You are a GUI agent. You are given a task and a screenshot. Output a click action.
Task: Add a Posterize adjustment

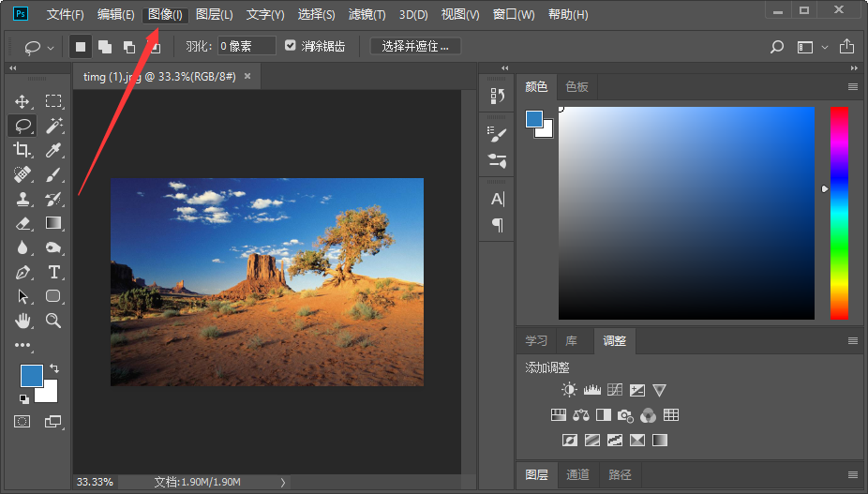pos(592,440)
